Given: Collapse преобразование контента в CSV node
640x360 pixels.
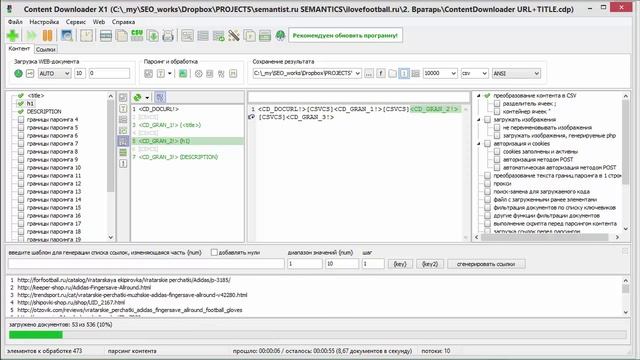Looking at the screenshot, I should pos(479,96).
